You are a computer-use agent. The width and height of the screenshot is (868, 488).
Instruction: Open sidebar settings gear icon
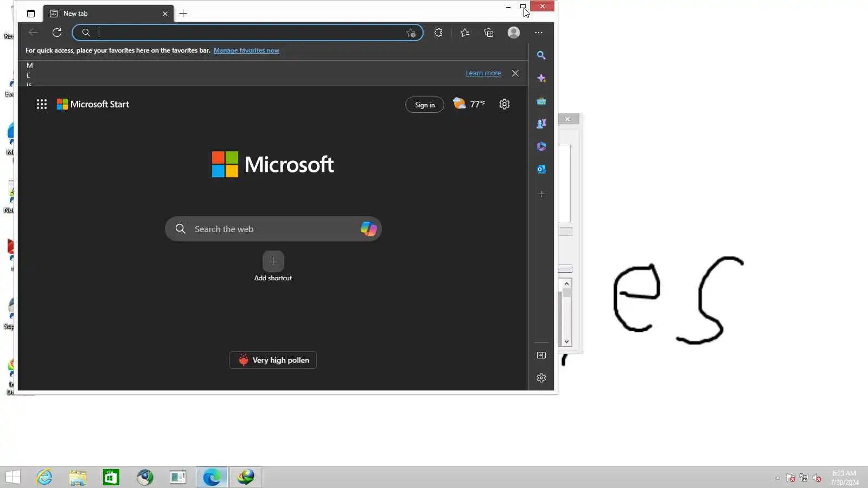541,378
